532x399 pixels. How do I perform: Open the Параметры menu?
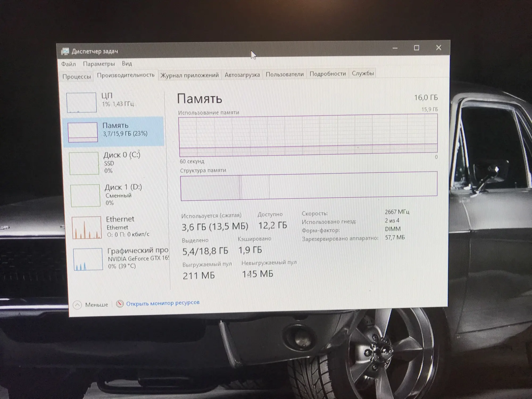(99, 64)
